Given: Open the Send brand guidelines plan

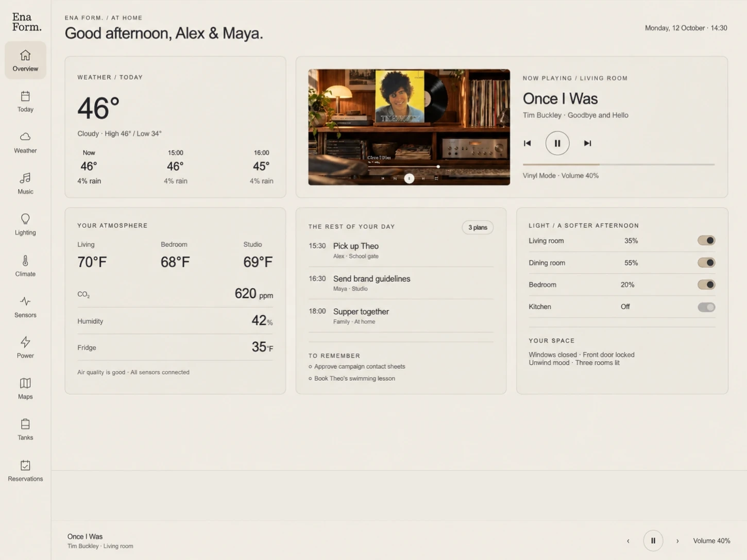Looking at the screenshot, I should [401, 283].
